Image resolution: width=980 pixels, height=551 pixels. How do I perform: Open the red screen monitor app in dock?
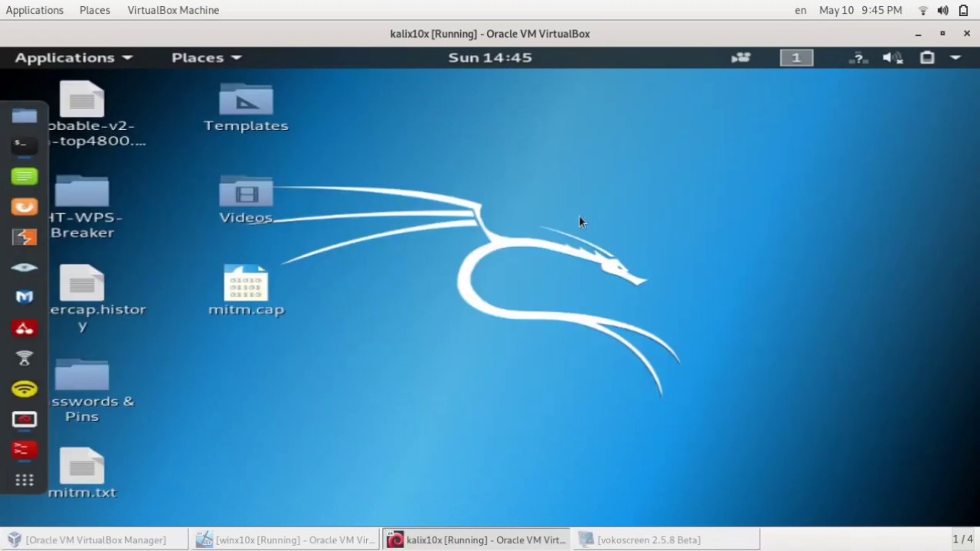pos(24,419)
